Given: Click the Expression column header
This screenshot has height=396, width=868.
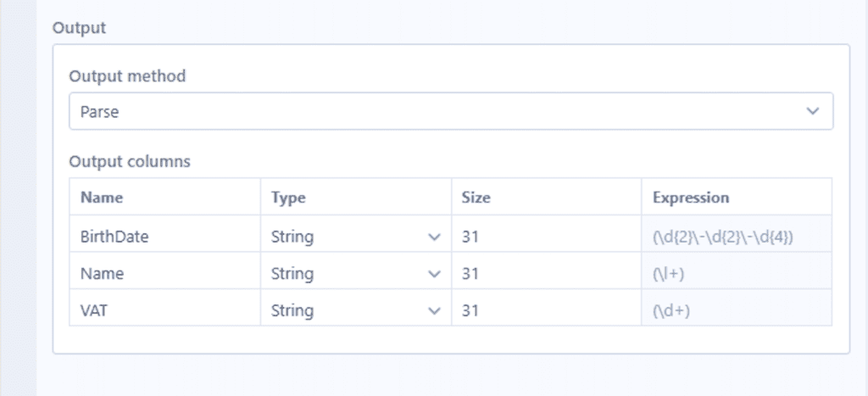Looking at the screenshot, I should pos(690,198).
